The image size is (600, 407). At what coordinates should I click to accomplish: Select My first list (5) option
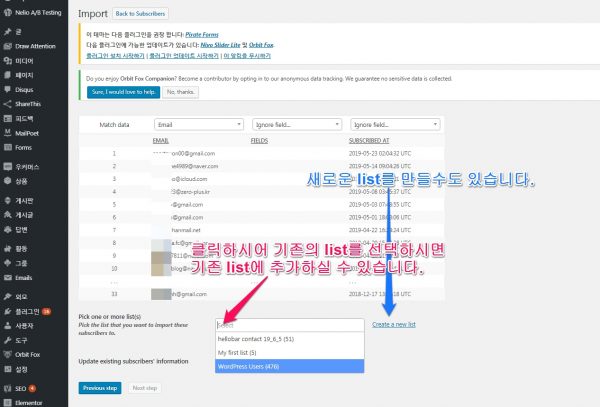(x=289, y=352)
